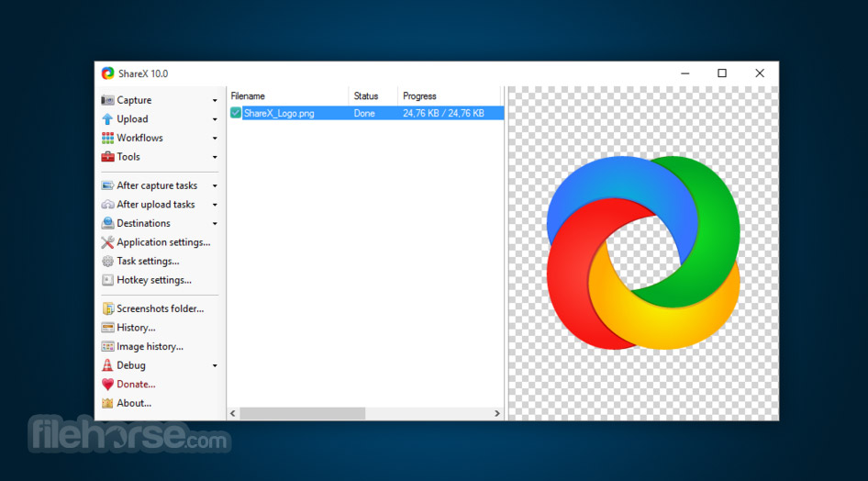Minimize the ShareX window

(685, 73)
